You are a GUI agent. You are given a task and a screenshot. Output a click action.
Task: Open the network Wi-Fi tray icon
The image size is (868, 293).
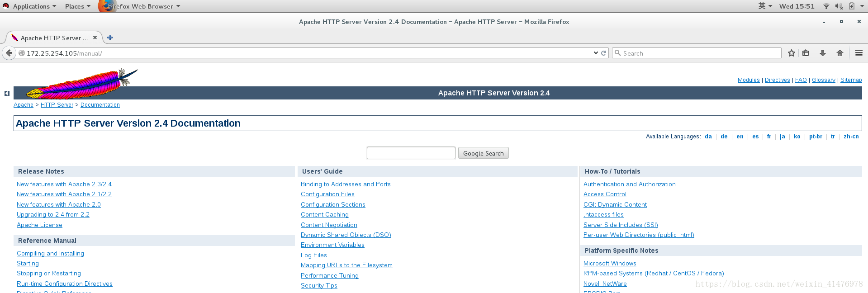click(826, 6)
